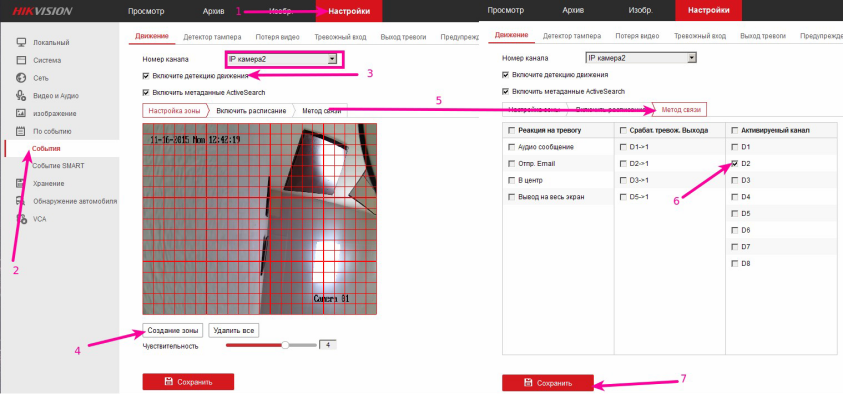Open the изображение picture icon
The height and width of the screenshot is (394, 844).
[x=22, y=114]
